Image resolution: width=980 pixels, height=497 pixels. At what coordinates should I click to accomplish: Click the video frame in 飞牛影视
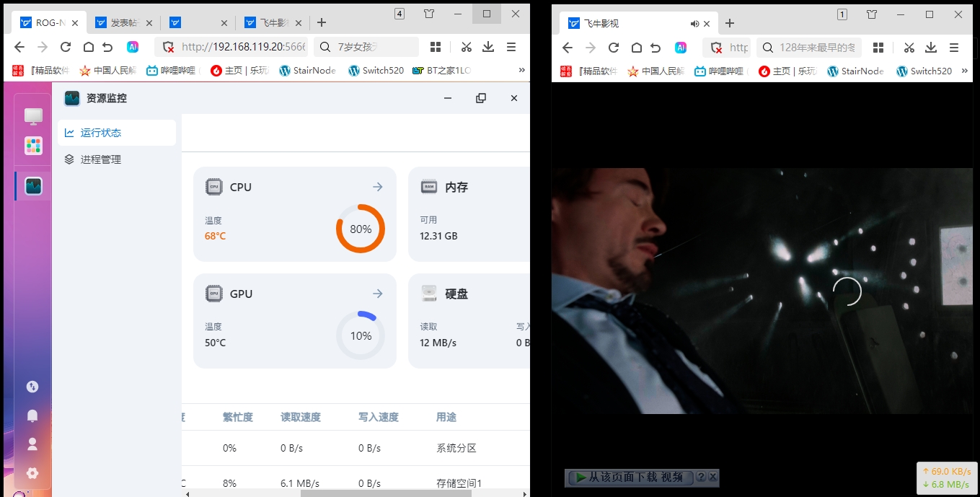point(762,291)
